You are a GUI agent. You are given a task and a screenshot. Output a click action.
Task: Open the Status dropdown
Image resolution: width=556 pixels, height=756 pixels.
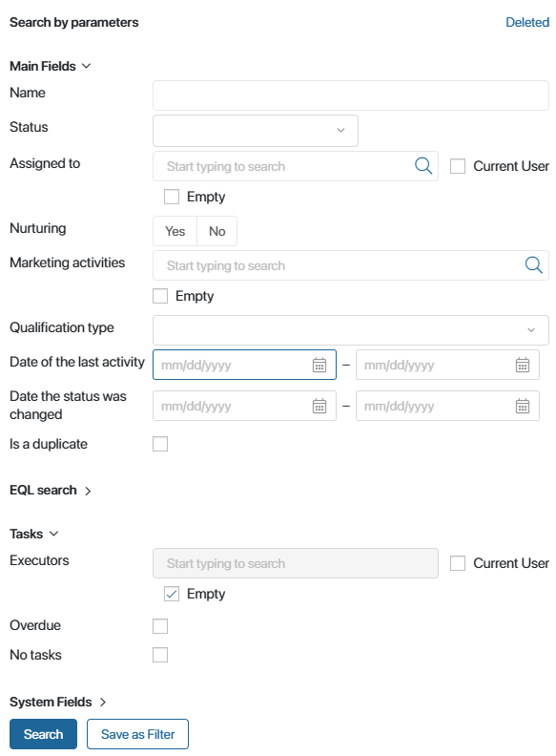click(256, 130)
